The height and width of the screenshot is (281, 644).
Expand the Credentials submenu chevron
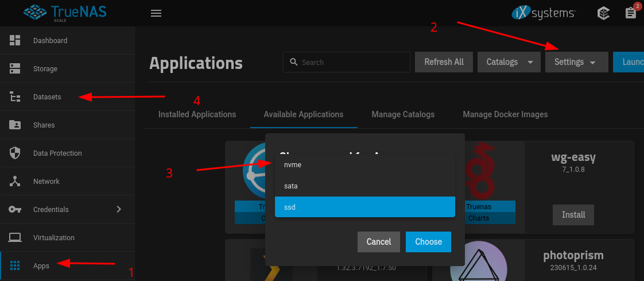click(119, 209)
